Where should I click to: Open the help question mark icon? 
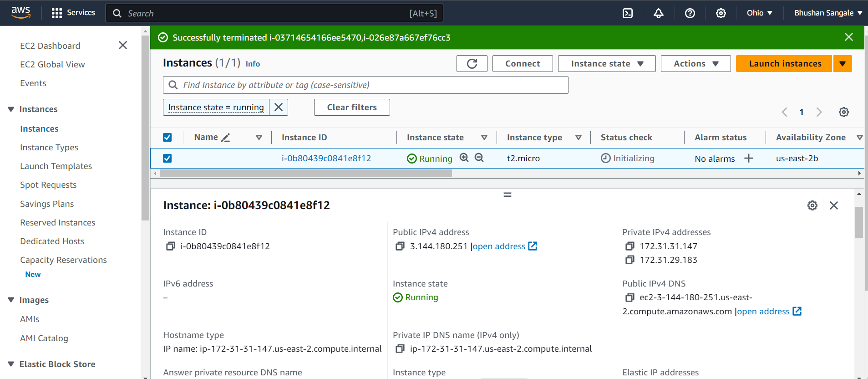690,13
